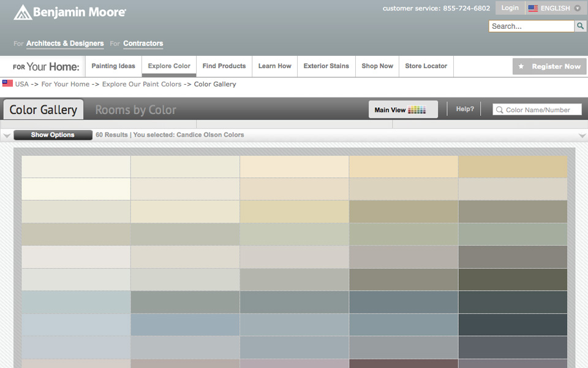This screenshot has width=588, height=368.
Task: Open the Explore Color menu
Action: pyautogui.click(x=169, y=66)
